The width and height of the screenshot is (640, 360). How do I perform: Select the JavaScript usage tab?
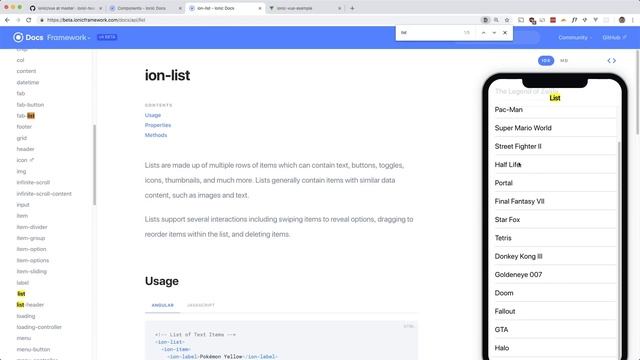200,305
